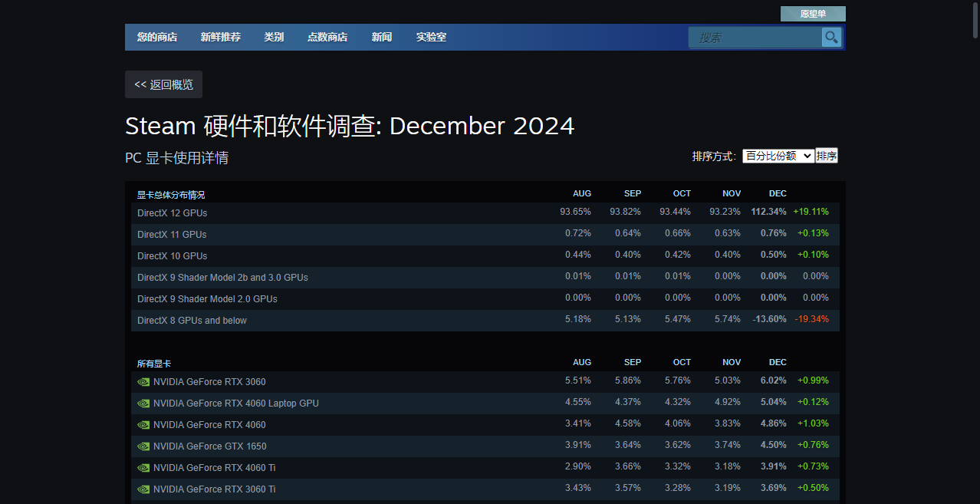Open the 实验室 menu
This screenshot has width=980, height=504.
point(431,37)
